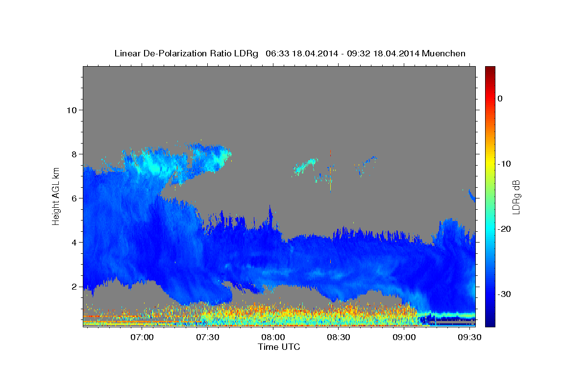Viewport: 588px width, 392px height.
Task: Click the height label '4'
Action: 73,243
